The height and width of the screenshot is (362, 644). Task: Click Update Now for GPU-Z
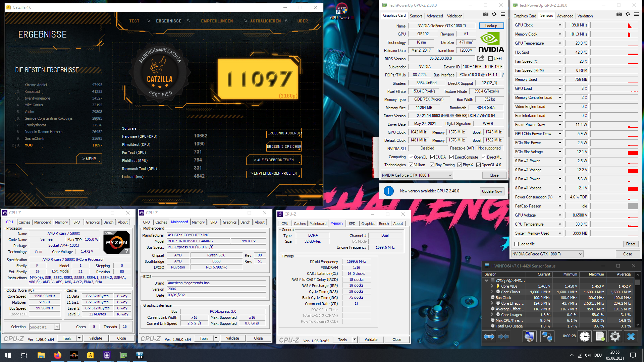pyautogui.click(x=492, y=191)
